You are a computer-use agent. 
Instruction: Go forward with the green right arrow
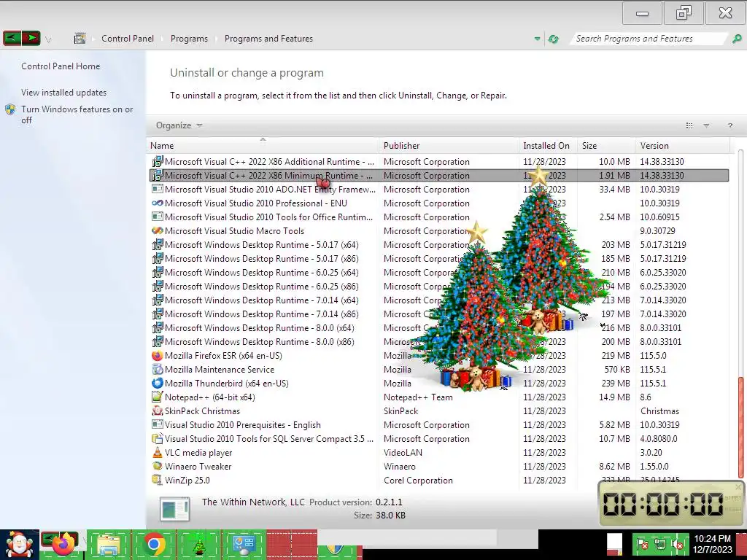(x=31, y=38)
